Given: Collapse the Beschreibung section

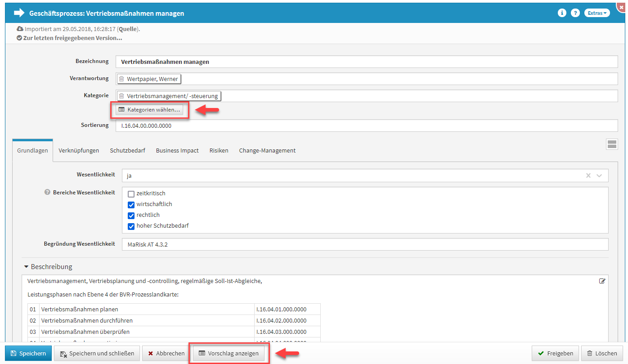Looking at the screenshot, I should [x=27, y=267].
